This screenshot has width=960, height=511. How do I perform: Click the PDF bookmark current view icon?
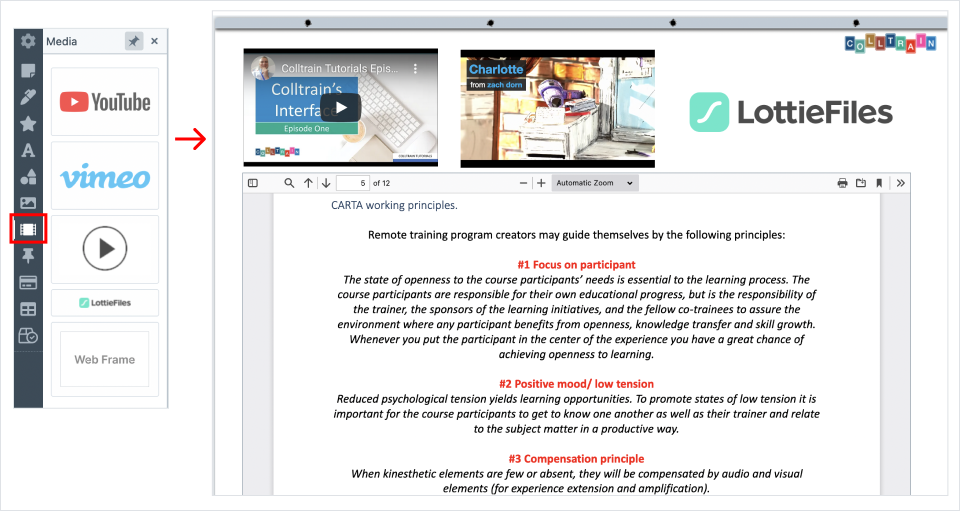879,183
